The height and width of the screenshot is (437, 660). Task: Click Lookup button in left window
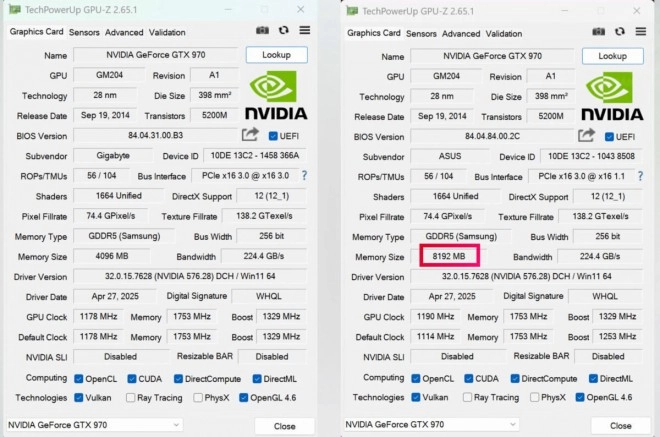(277, 55)
